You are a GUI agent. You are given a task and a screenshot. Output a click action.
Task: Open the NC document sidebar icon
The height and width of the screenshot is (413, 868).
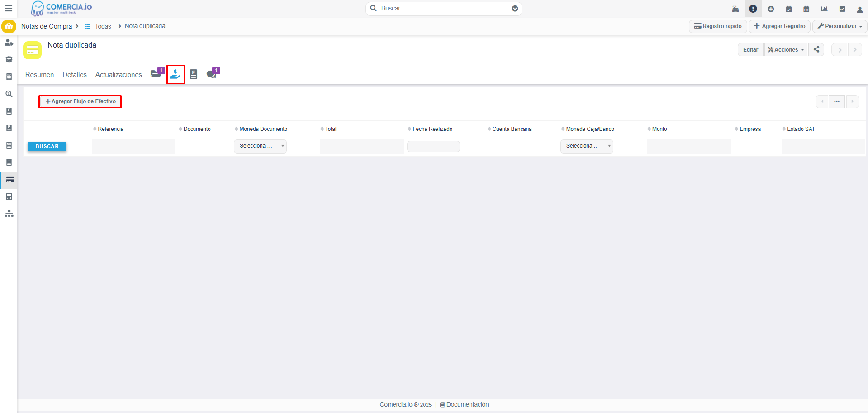pos(9,145)
